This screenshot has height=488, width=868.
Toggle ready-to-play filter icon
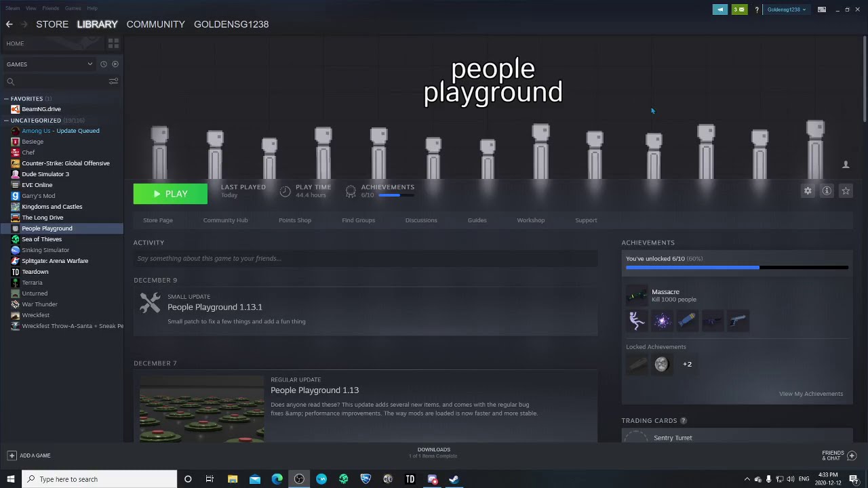coord(115,64)
